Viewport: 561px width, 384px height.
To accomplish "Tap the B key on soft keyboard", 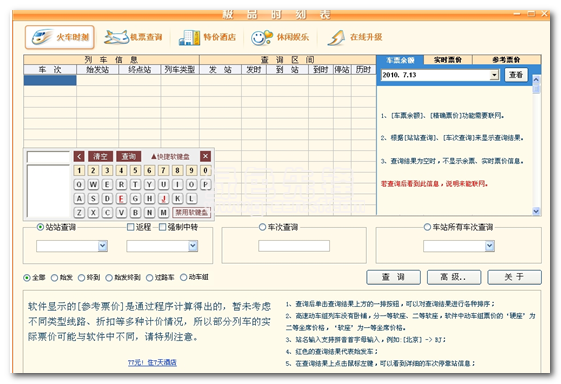I will click(x=135, y=212).
